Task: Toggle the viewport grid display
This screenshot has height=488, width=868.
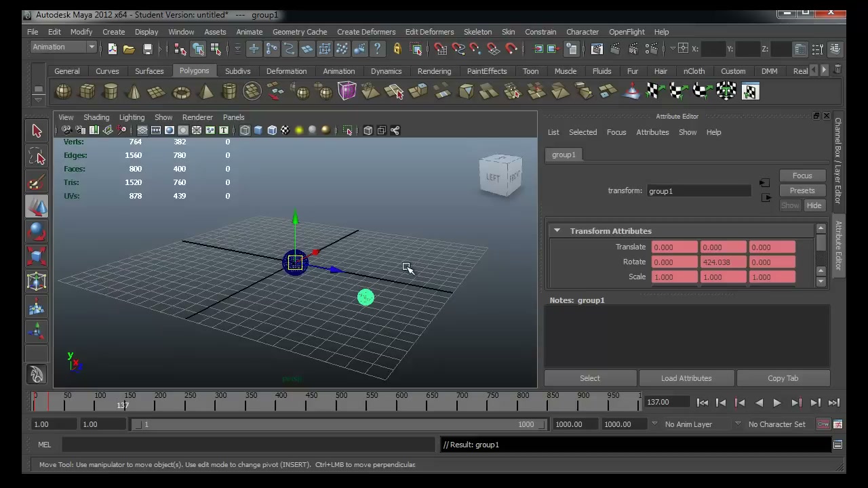Action: 142,130
